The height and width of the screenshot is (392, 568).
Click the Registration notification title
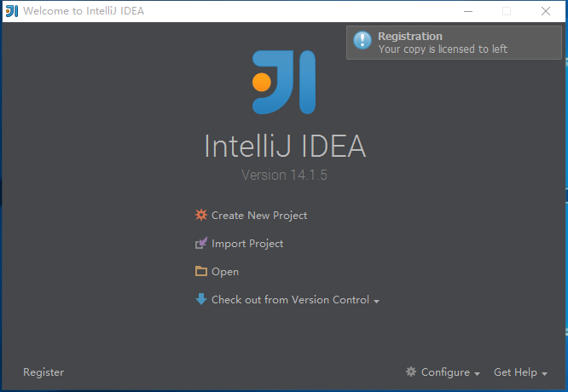click(410, 36)
